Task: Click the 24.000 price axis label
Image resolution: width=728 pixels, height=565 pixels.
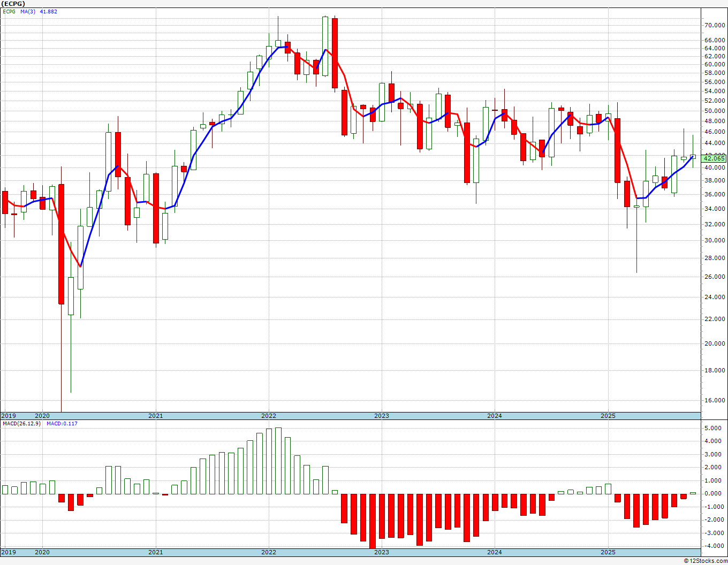Action: click(715, 297)
